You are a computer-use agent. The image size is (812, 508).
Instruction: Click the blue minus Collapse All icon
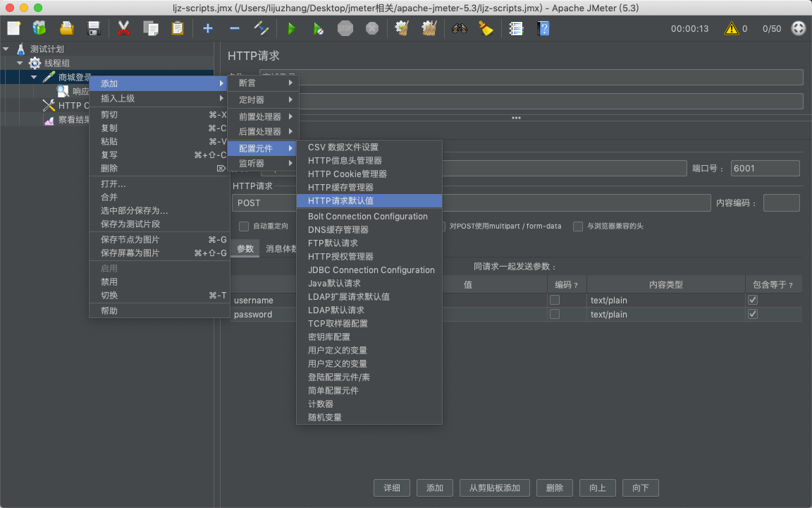point(235,28)
